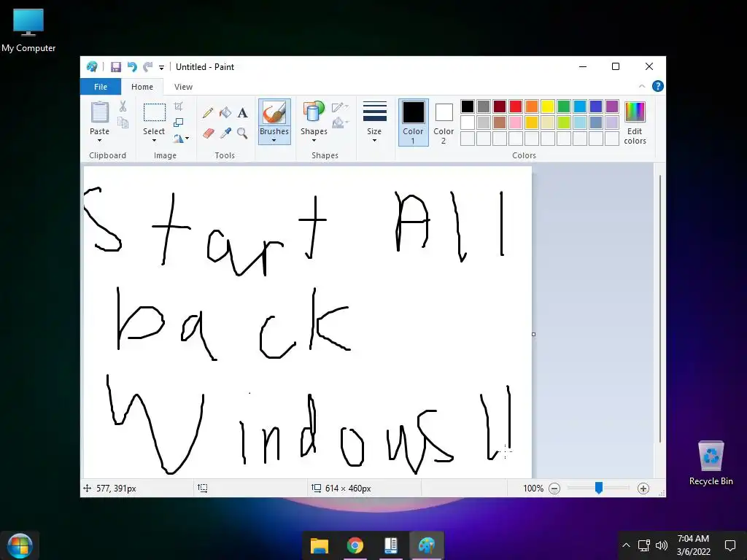This screenshot has height=560, width=747.
Task: Click the Select rectangle icon
Action: pyautogui.click(x=155, y=112)
